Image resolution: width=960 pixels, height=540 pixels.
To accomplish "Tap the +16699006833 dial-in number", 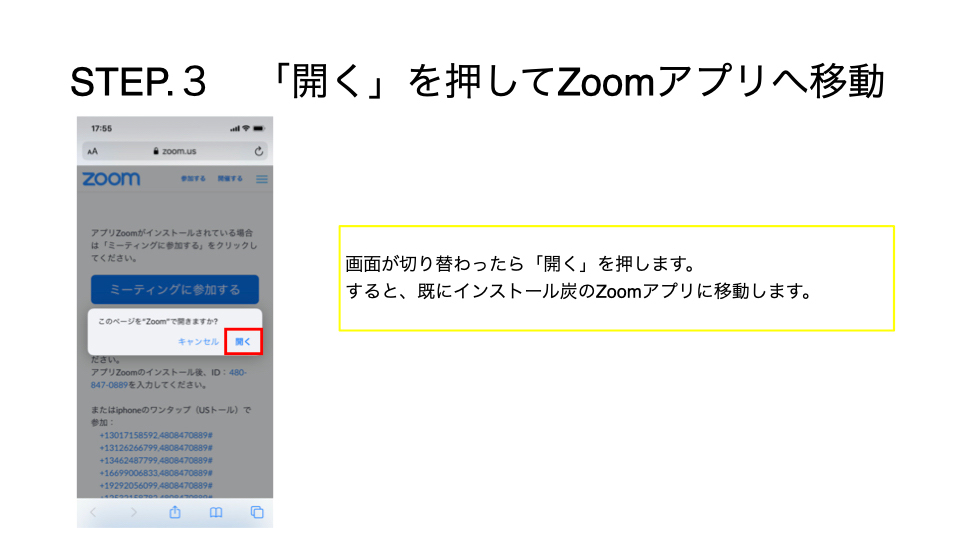I will [156, 473].
